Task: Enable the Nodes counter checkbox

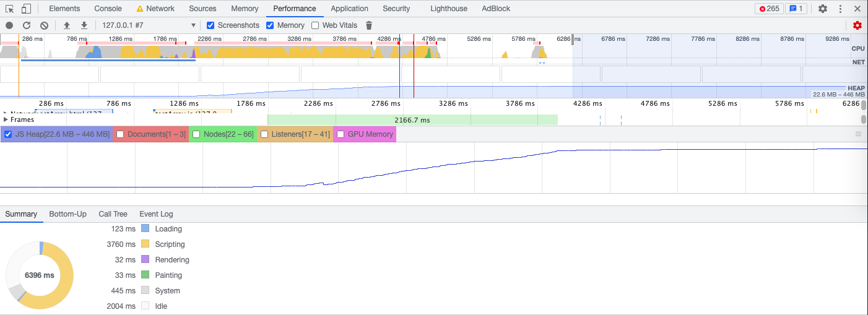Action: pyautogui.click(x=196, y=134)
